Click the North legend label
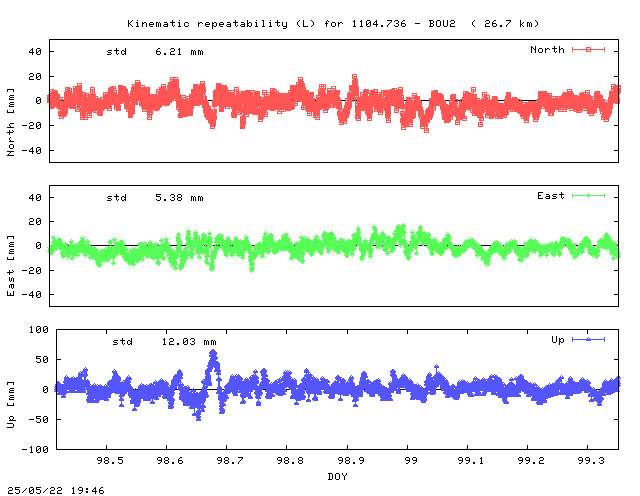Image resolution: width=640 pixels, height=496 pixels. pos(547,50)
